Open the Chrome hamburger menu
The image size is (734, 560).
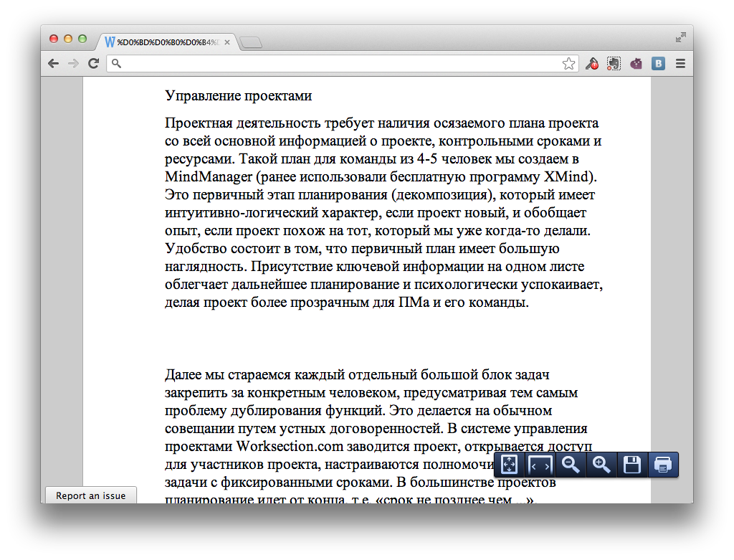pos(680,63)
